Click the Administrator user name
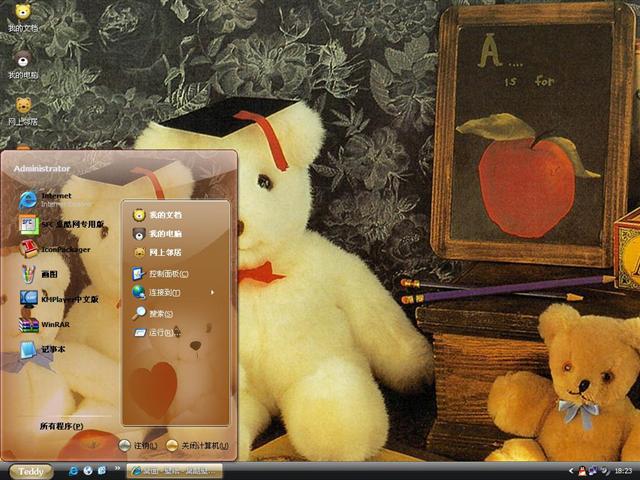This screenshot has width=640, height=480. (x=42, y=169)
